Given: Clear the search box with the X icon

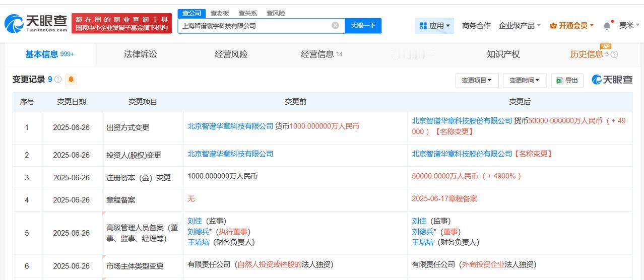Looking at the screenshot, I should (335, 26).
